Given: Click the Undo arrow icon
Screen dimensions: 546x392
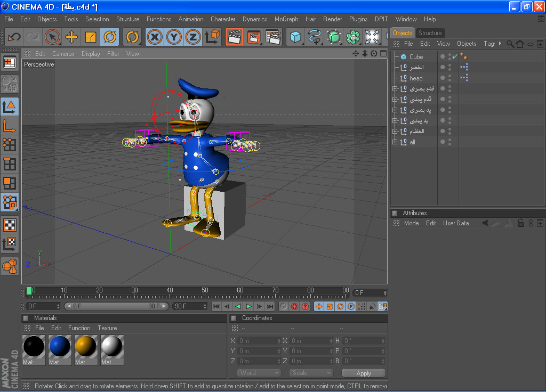Looking at the screenshot, I should coord(14,37).
